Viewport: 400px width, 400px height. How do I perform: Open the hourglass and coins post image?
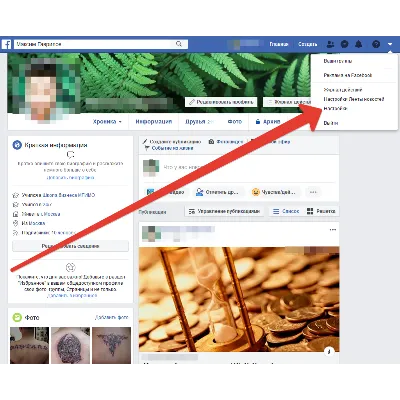pyautogui.click(x=239, y=299)
